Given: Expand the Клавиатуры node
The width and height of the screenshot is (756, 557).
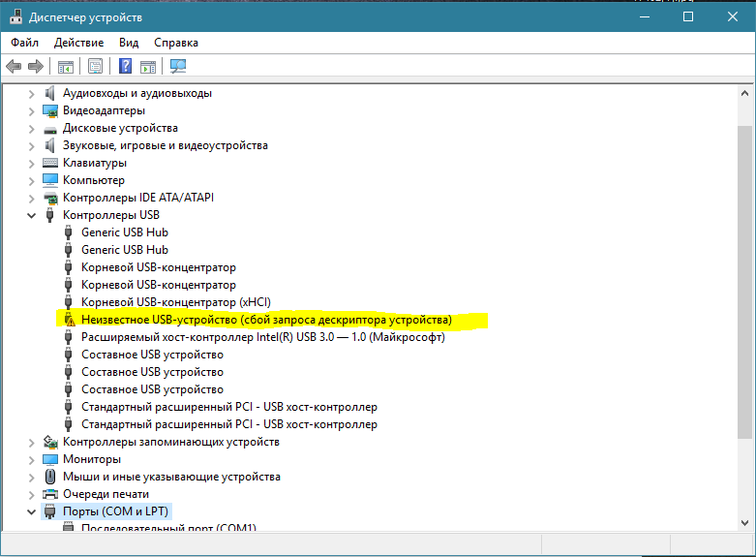Looking at the screenshot, I should [x=31, y=164].
